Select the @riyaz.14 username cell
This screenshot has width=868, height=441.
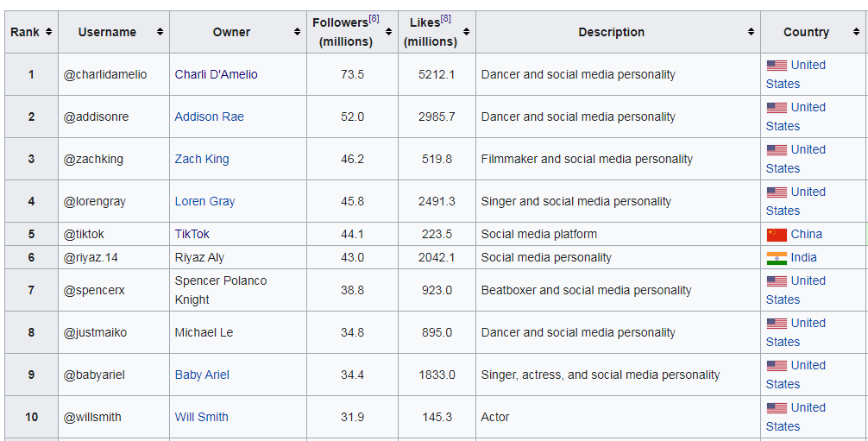114,257
